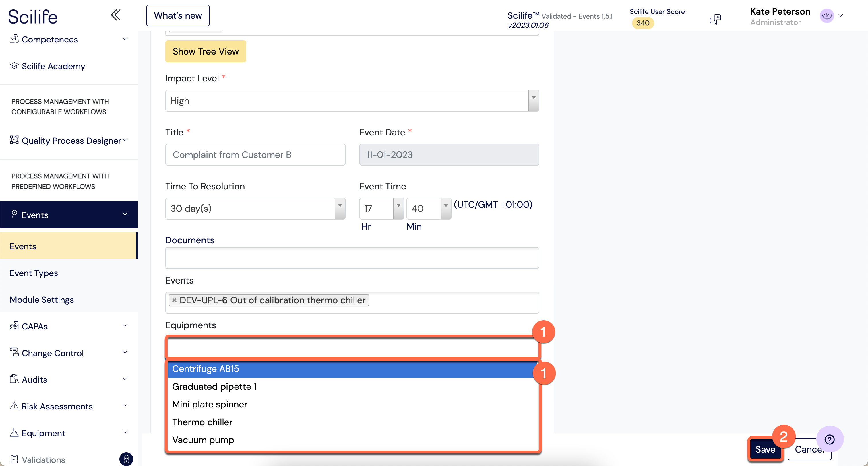This screenshot has width=868, height=466.
Task: Open Event Types in sidebar
Action: click(x=68, y=273)
